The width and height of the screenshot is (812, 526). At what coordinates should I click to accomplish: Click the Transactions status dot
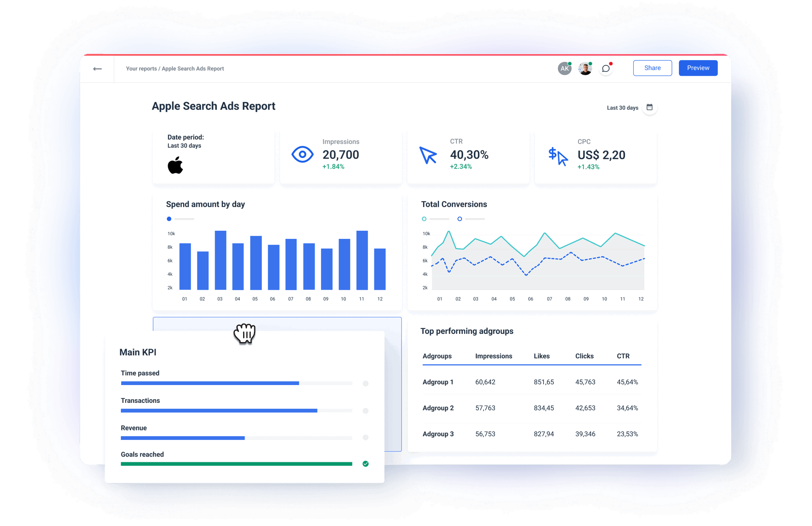coord(365,411)
